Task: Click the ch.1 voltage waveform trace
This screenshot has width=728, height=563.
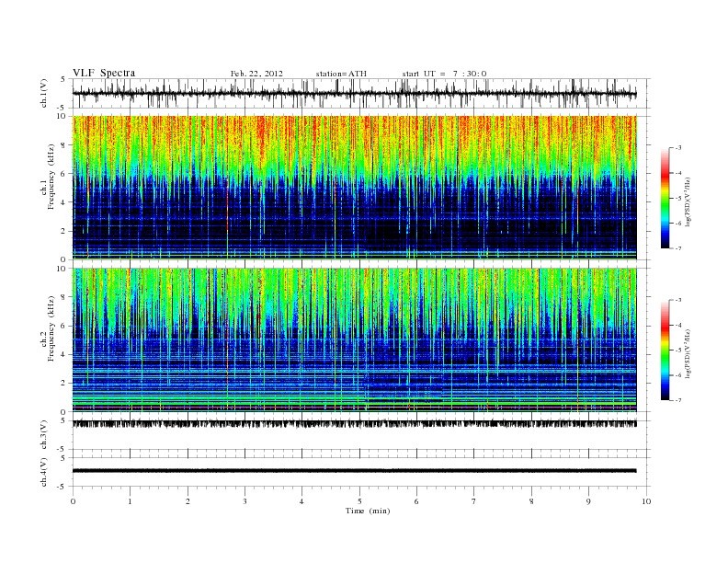Action: (x=354, y=94)
